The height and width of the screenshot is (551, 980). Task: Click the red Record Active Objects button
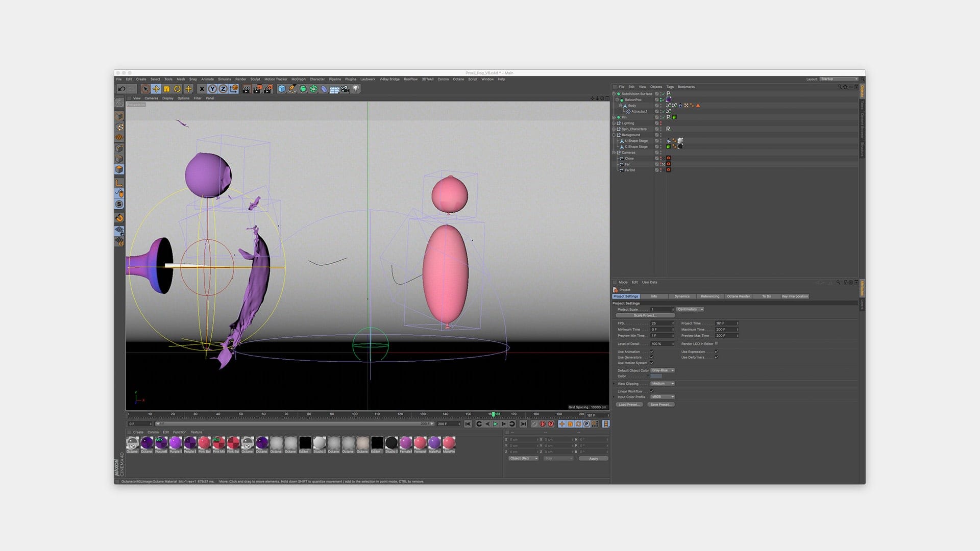543,424
